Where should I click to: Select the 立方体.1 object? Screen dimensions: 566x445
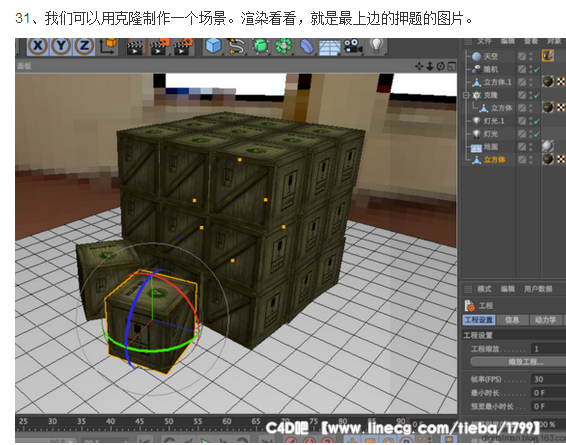(497, 82)
